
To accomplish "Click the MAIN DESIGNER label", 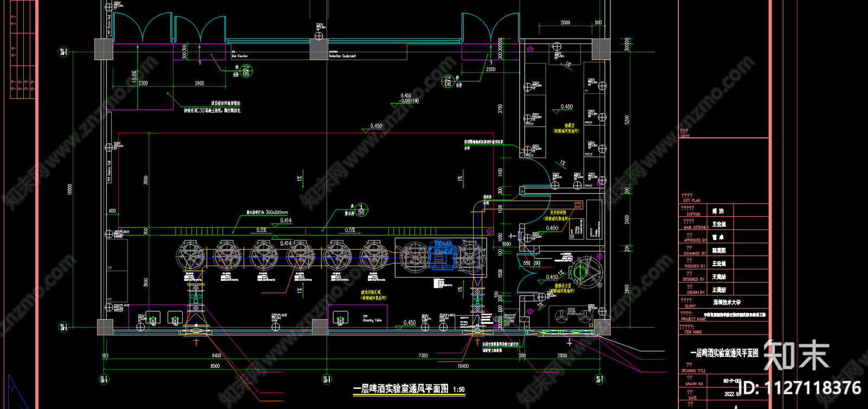I will tap(695, 228).
